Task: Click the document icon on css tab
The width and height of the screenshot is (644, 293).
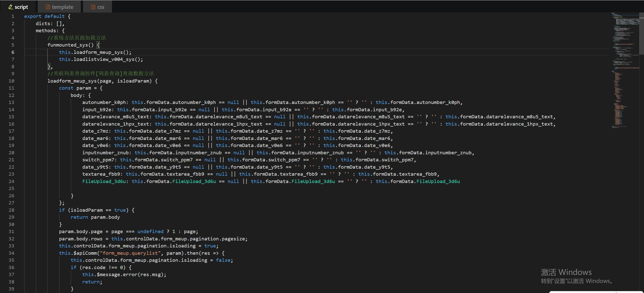Action: (93, 7)
